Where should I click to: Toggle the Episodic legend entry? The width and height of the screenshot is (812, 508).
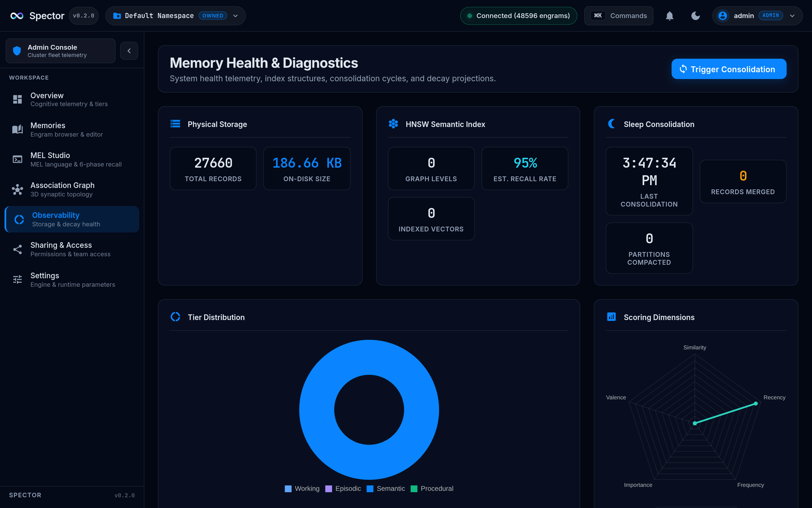tap(343, 489)
